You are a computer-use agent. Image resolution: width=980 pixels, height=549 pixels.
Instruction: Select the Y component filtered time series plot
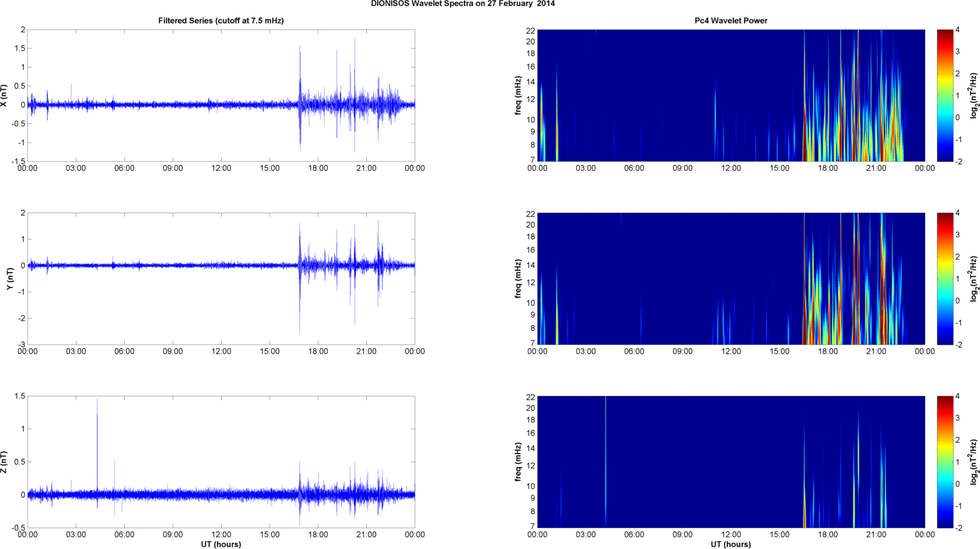pos(221,278)
